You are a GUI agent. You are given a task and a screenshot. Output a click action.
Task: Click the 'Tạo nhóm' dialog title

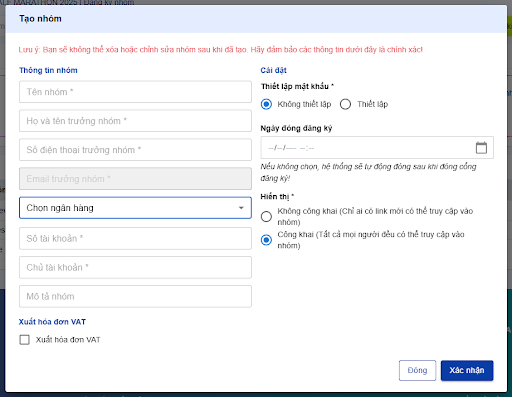[x=40, y=19]
